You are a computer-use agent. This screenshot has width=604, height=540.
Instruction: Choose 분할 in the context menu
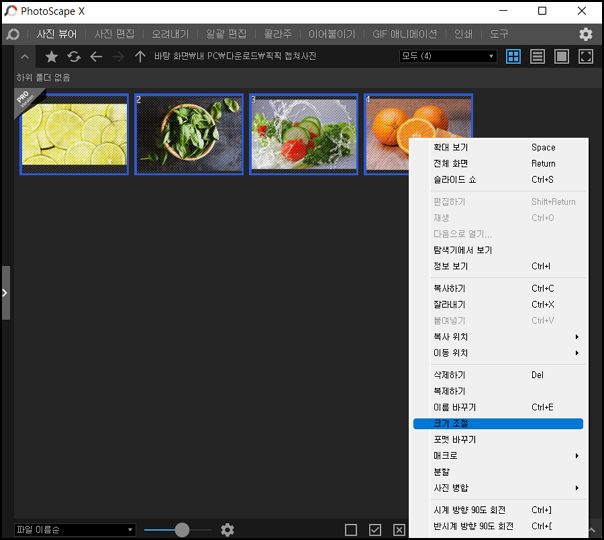498,472
